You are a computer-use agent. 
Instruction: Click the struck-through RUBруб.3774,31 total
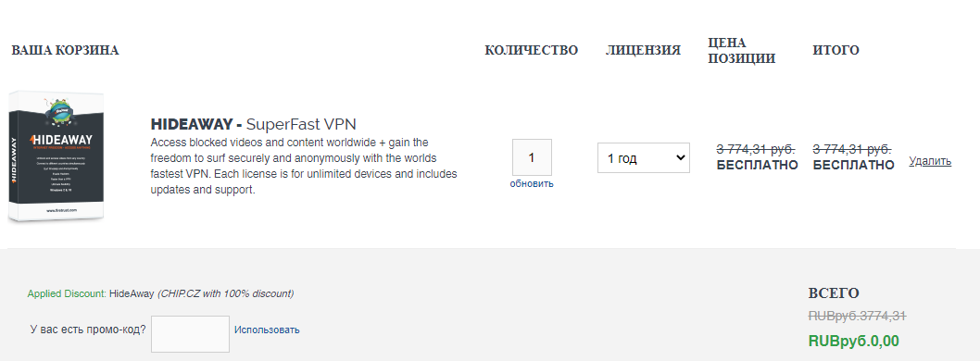[858, 316]
